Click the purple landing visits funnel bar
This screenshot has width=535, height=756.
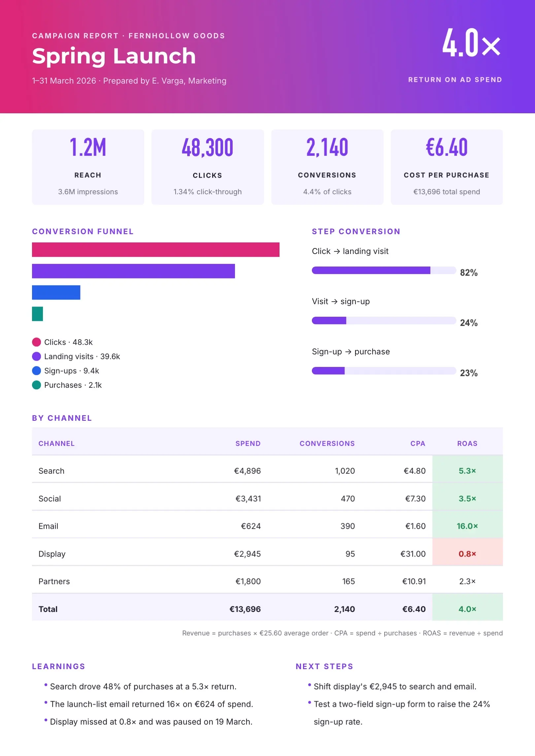point(133,271)
